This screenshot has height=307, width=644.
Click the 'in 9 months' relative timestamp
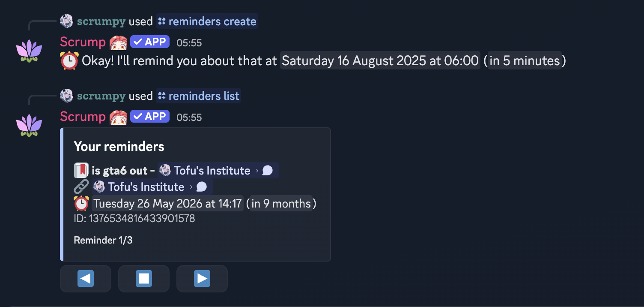[281, 203]
